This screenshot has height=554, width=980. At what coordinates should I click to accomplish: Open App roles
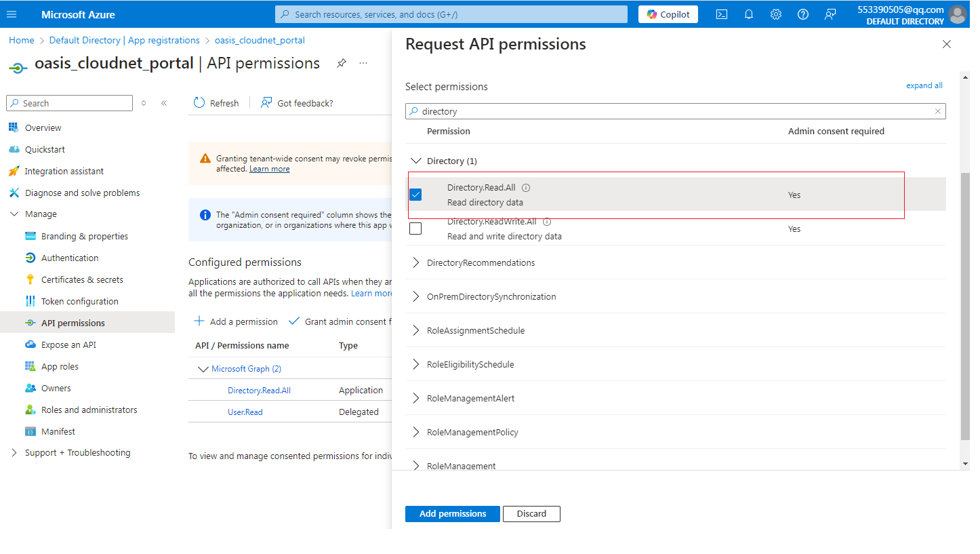click(x=60, y=366)
